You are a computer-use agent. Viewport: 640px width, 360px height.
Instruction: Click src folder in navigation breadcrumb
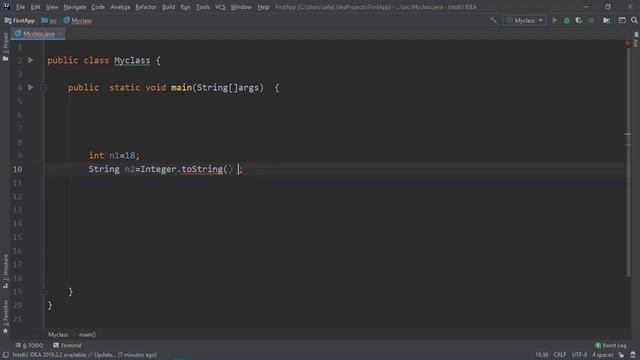(49, 20)
